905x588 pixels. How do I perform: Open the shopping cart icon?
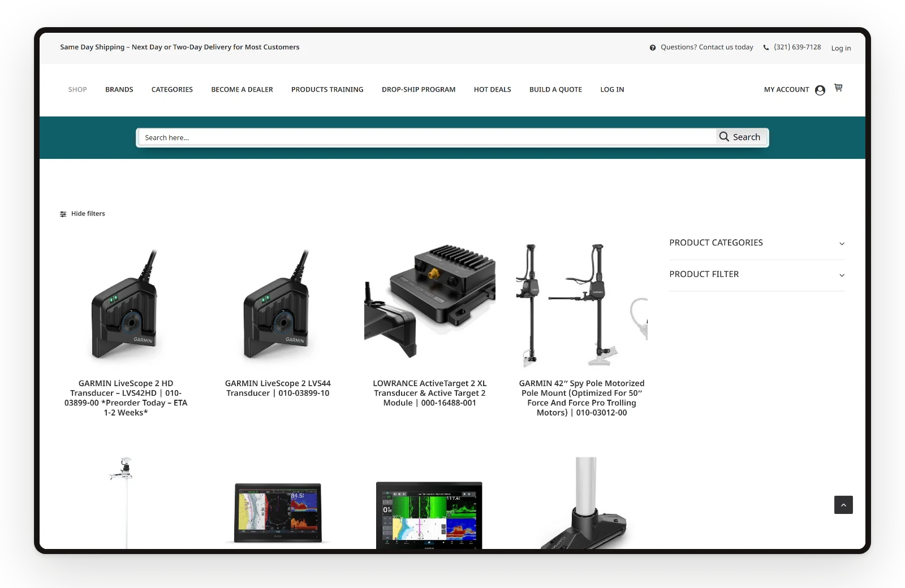(838, 88)
